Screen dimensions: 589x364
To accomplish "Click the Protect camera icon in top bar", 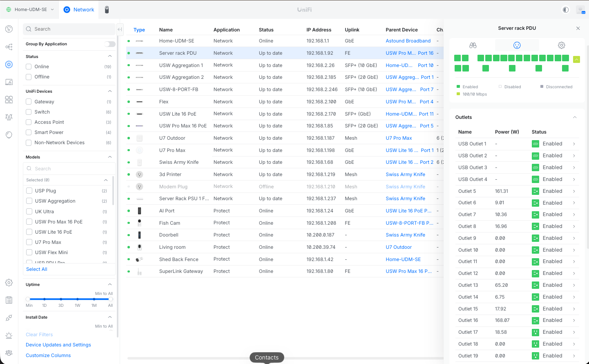I will [107, 9].
